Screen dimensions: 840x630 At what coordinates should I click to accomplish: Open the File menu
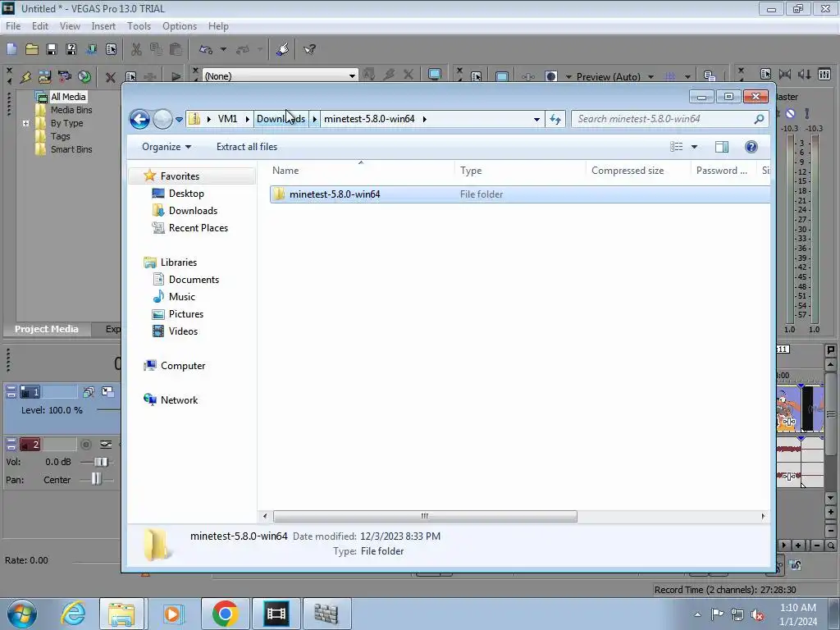13,25
